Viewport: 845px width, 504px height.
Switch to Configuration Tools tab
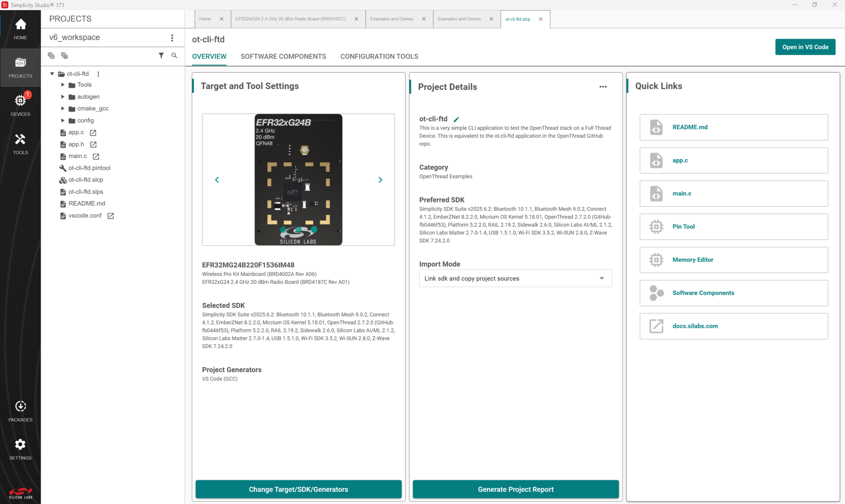(379, 56)
